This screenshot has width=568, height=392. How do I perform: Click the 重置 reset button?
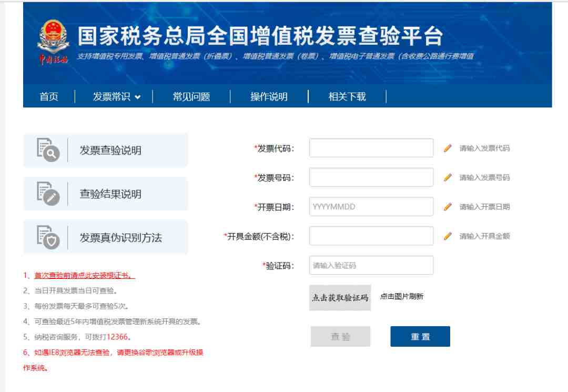coord(420,337)
